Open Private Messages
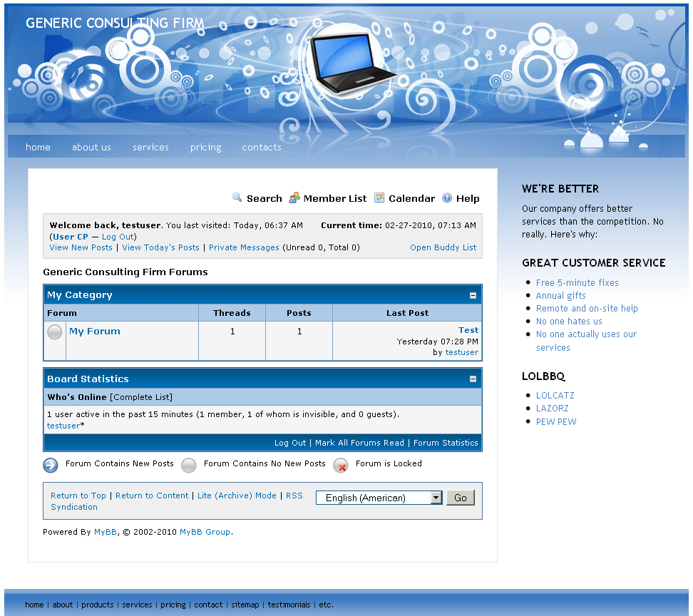This screenshot has width=693, height=616. click(244, 247)
